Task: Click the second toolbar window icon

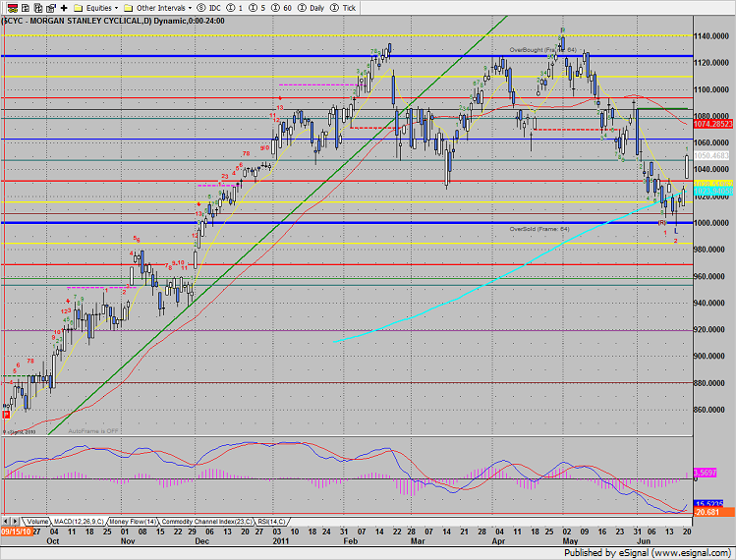Action: click(x=26, y=8)
